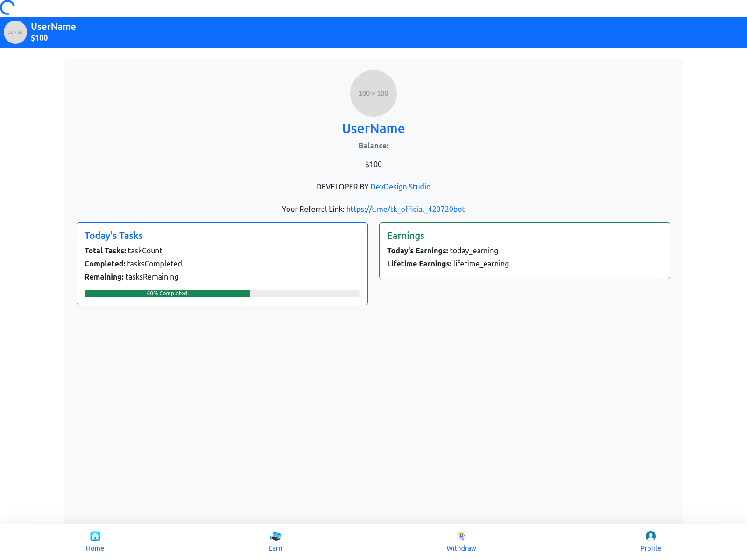Click the Lifetime Earnings: lifetime_earning line
The width and height of the screenshot is (747, 560).
coord(448,264)
